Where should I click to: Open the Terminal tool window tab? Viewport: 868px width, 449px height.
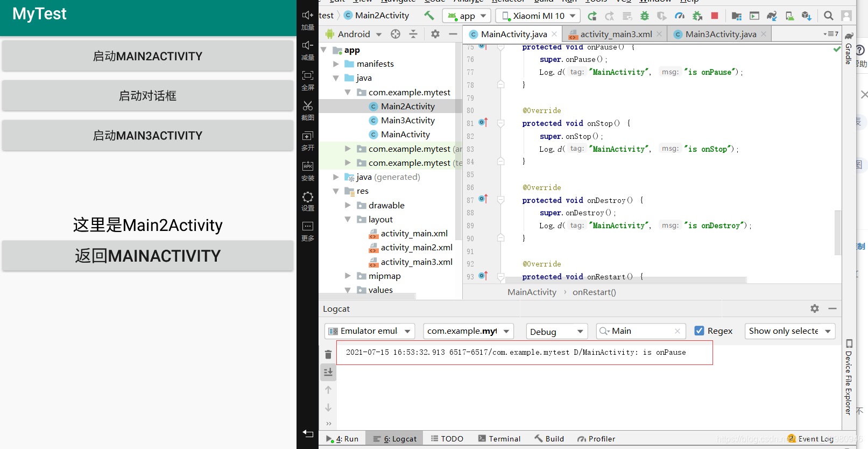pos(499,439)
